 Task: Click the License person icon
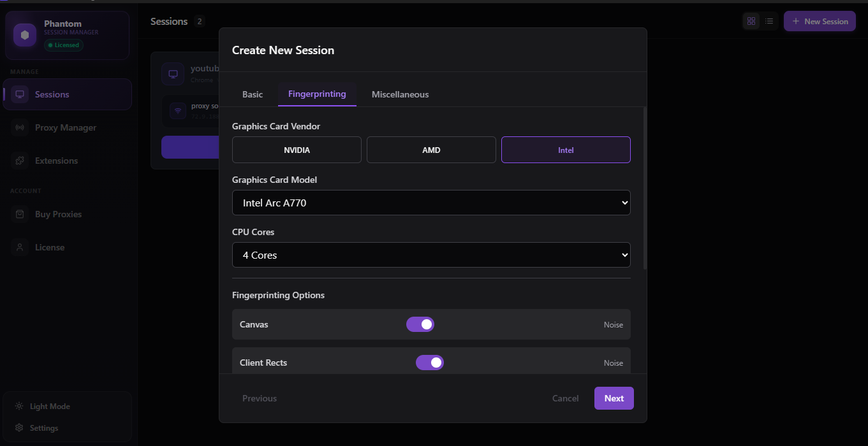click(x=20, y=247)
